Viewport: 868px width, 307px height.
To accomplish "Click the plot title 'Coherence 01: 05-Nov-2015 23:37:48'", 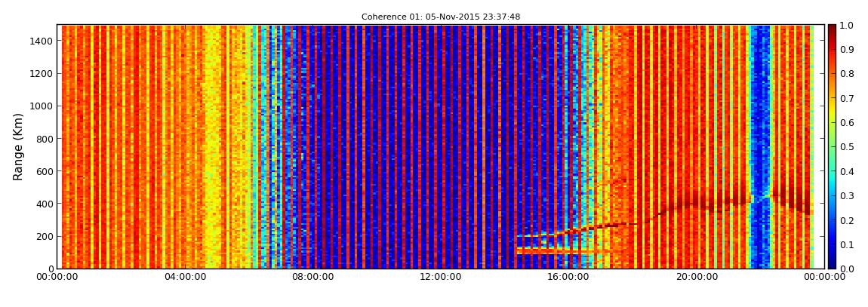I will (x=441, y=17).
